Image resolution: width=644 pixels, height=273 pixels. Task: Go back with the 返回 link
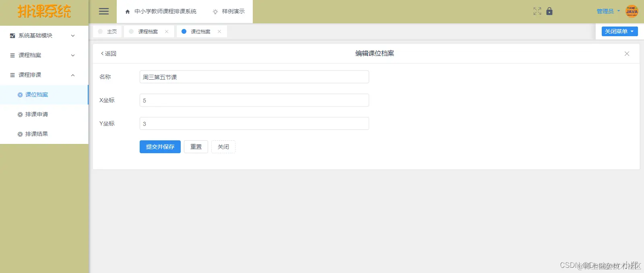coord(109,53)
